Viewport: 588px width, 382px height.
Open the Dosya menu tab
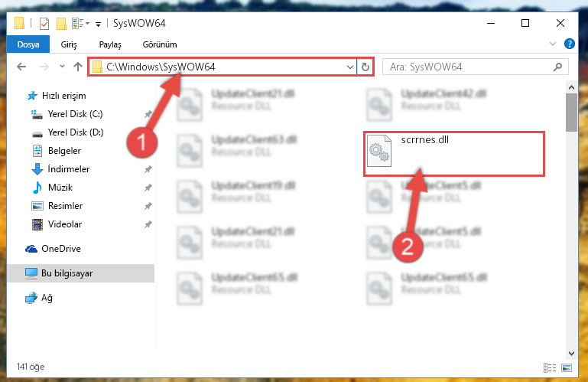coord(28,44)
